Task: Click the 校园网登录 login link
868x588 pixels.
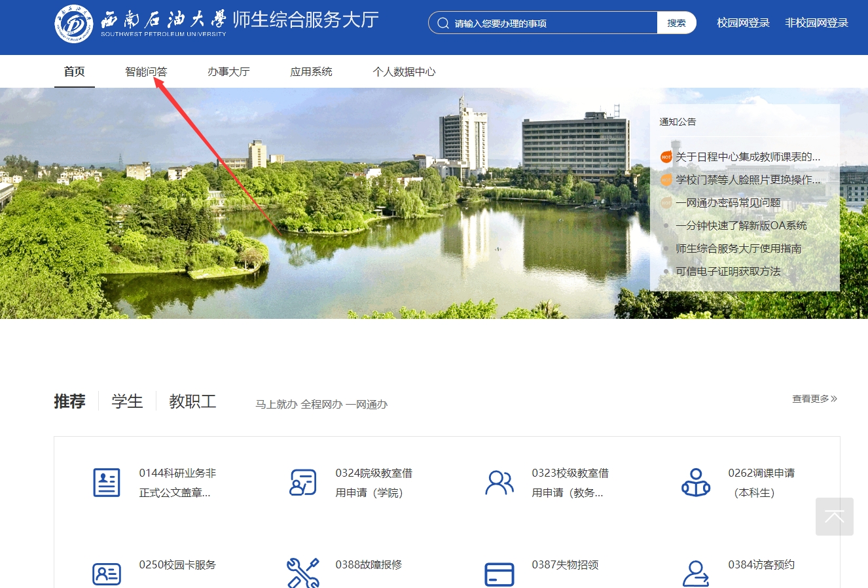Action: (x=743, y=23)
